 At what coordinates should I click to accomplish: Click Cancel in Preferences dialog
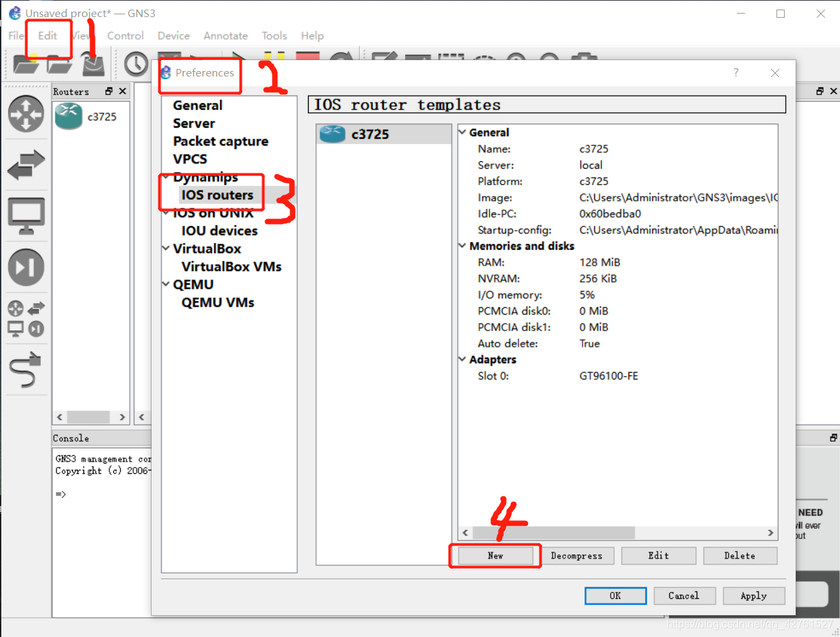coord(684,596)
